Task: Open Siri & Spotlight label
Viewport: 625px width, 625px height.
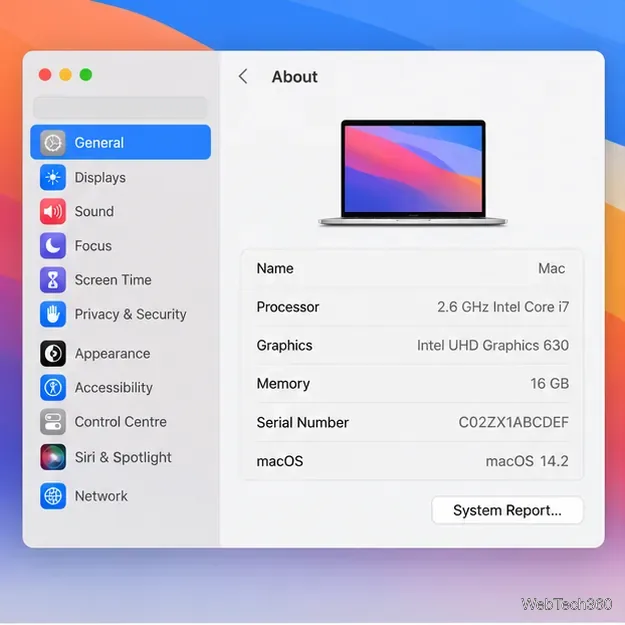Action: pyautogui.click(x=123, y=457)
